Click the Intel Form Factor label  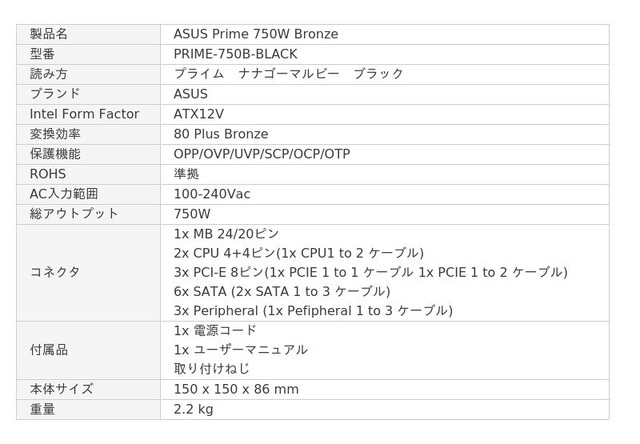coord(84,114)
